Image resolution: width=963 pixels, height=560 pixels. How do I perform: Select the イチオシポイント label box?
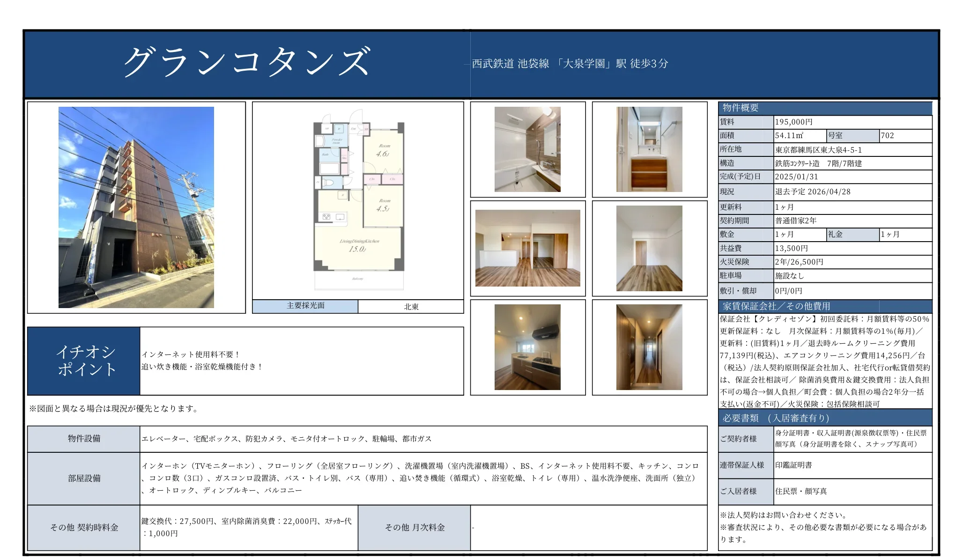[x=84, y=361]
